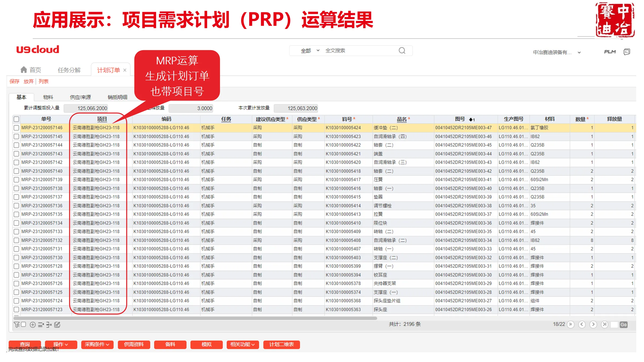Click the edit pencil icon in footer toolbar

point(57,325)
